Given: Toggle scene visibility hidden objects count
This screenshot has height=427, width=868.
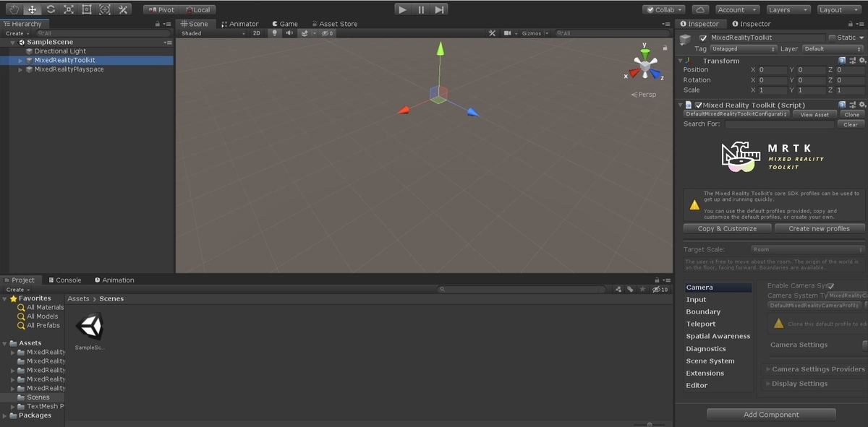Looking at the screenshot, I should (x=326, y=33).
